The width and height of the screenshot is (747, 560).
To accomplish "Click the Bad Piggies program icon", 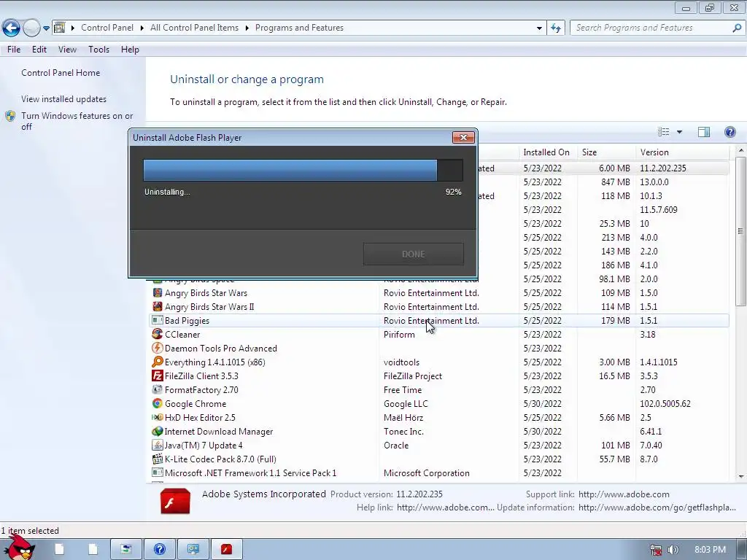I will [x=158, y=320].
